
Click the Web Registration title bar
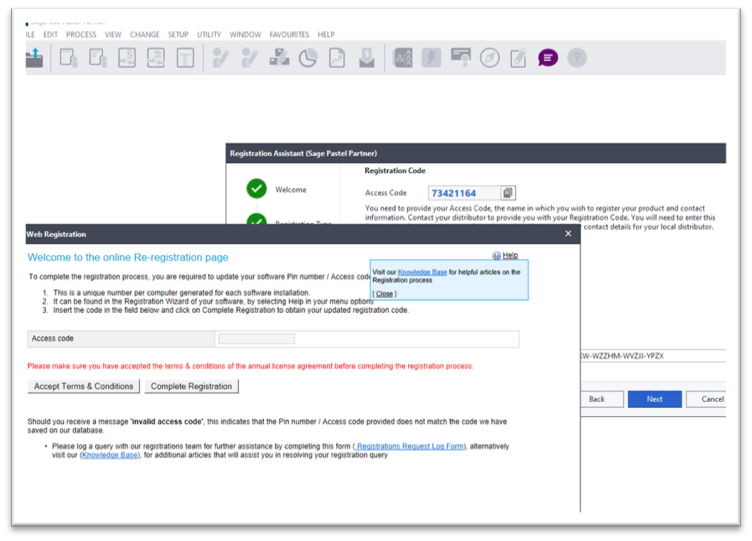[303, 234]
